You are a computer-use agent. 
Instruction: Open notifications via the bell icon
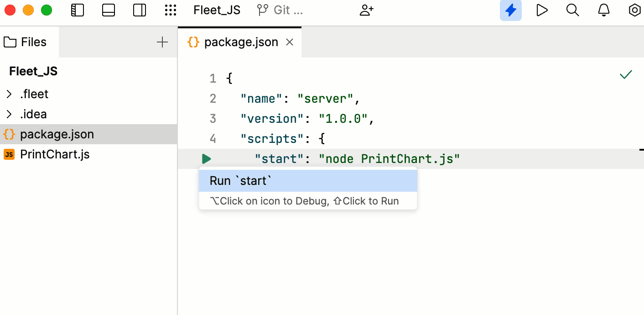[x=603, y=10]
